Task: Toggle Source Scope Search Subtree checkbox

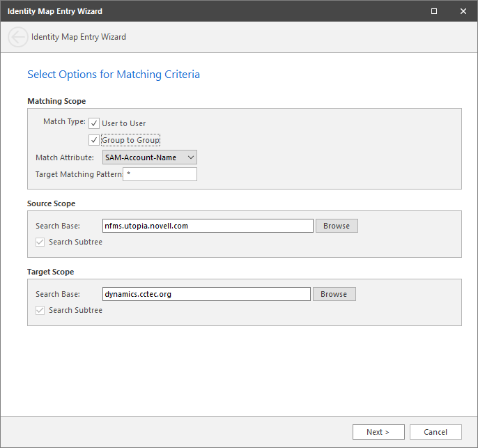Action: click(x=40, y=242)
